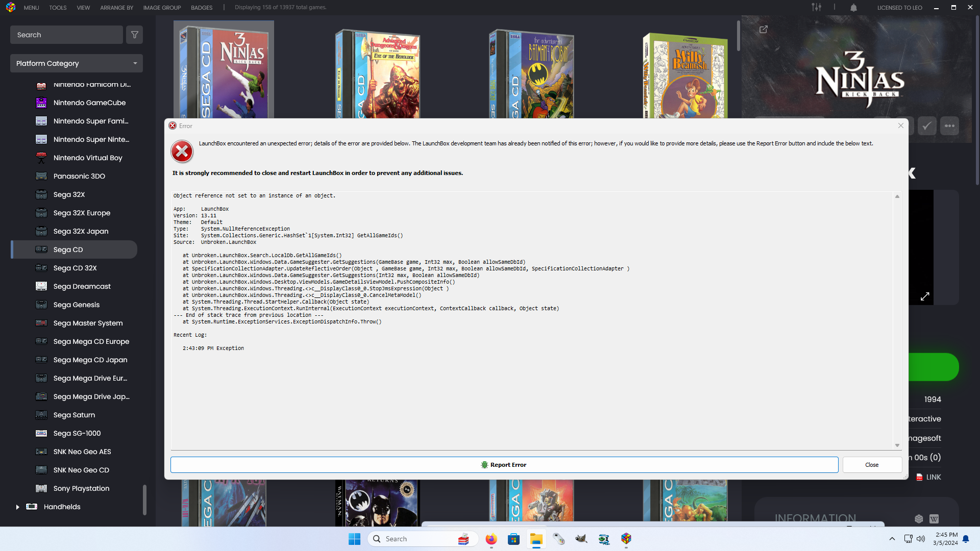Click the Batman Returns box art
The height and width of the screenshot is (551, 980).
[x=377, y=503]
